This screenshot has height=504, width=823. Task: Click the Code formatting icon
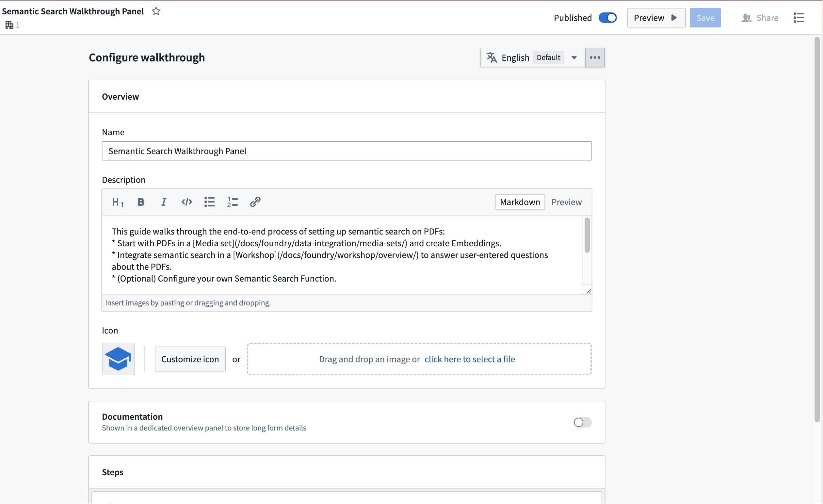pyautogui.click(x=186, y=202)
